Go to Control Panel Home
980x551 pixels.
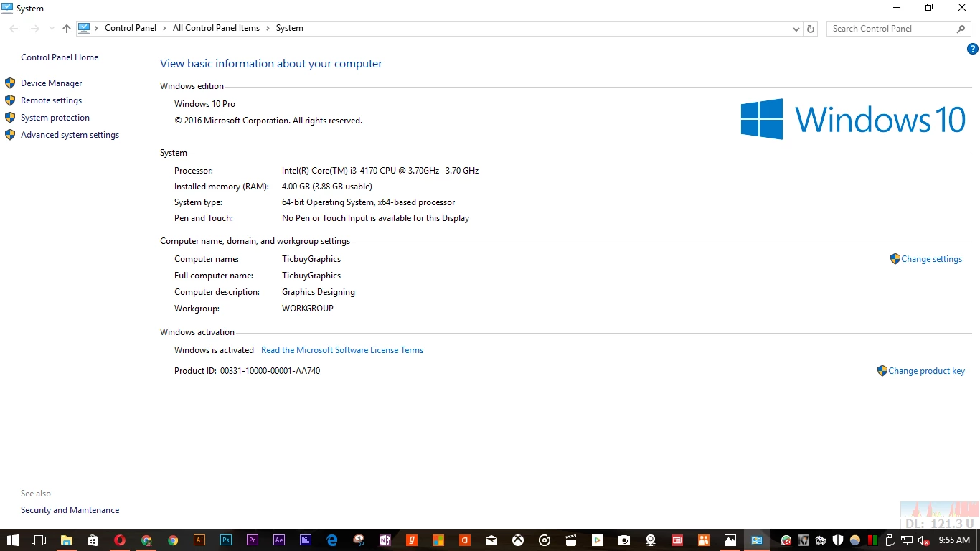click(60, 57)
